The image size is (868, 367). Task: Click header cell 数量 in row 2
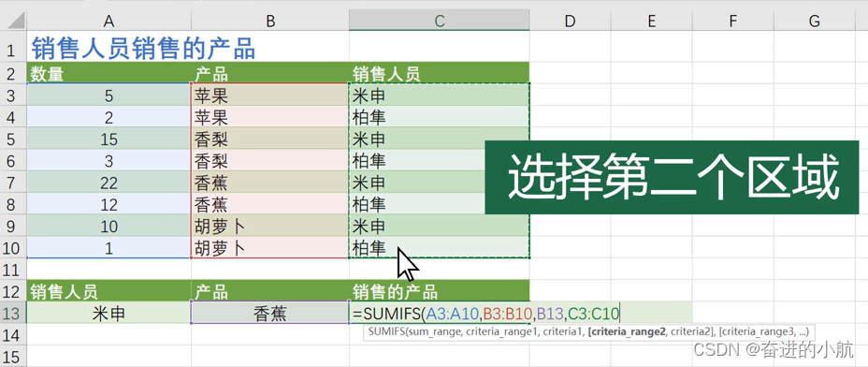(109, 73)
